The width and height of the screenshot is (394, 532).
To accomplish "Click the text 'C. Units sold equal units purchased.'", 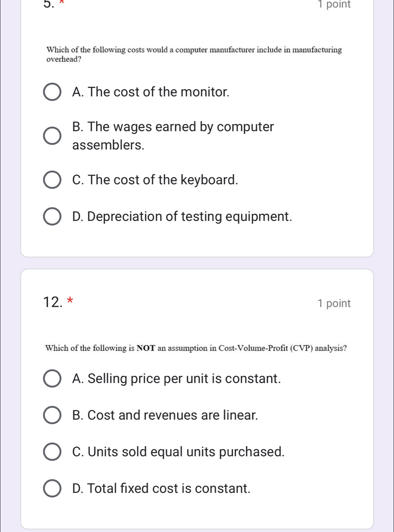I will [x=178, y=452].
